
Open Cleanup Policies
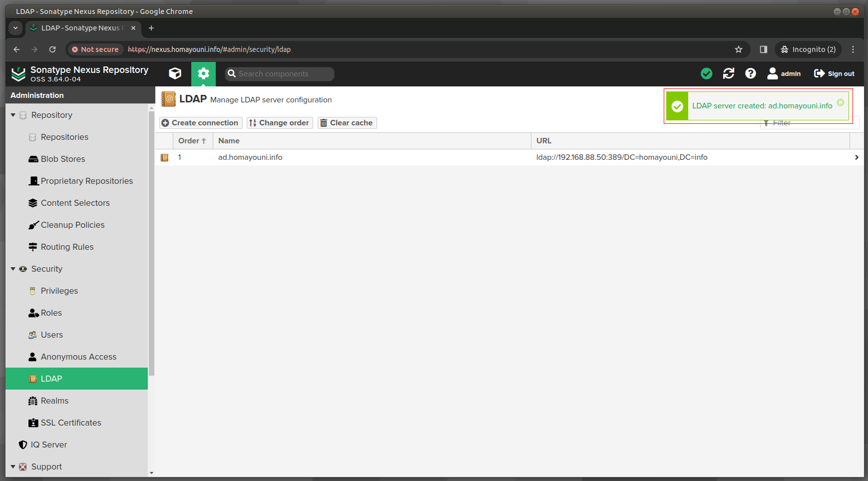click(x=72, y=225)
